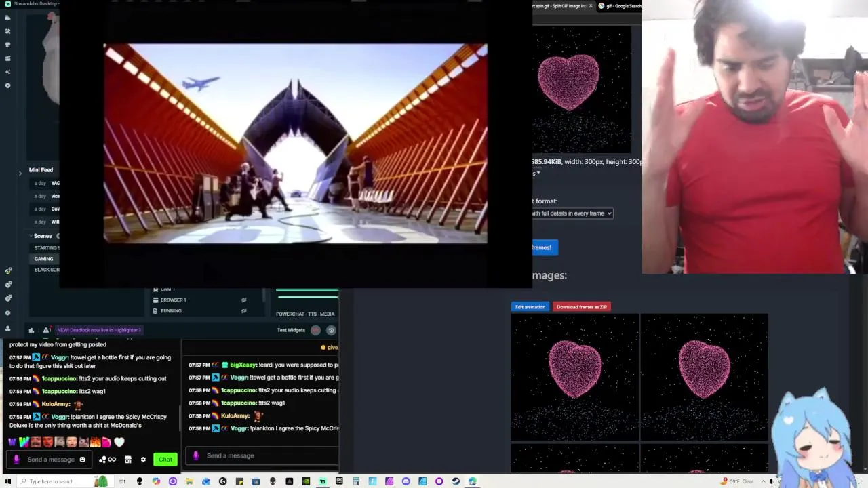Click the plus circle icon in Streamlabs sidebar

(x=7, y=85)
